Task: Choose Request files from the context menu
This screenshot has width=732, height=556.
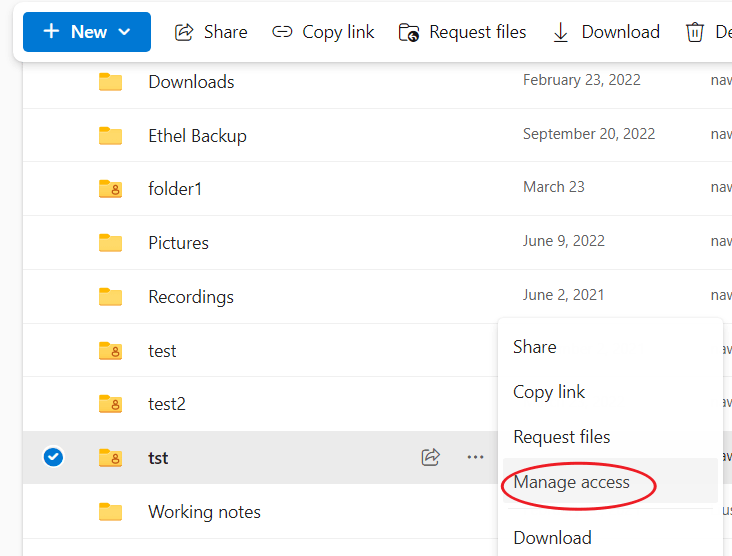Action: [x=562, y=437]
